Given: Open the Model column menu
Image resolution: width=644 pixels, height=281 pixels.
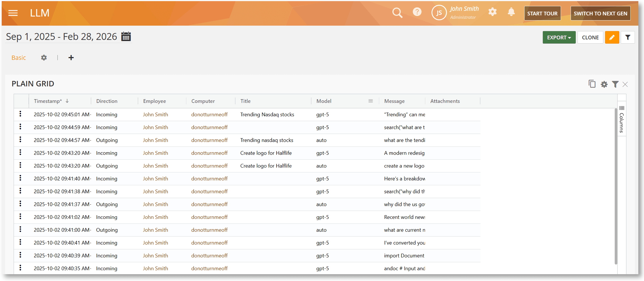Looking at the screenshot, I should (x=371, y=101).
